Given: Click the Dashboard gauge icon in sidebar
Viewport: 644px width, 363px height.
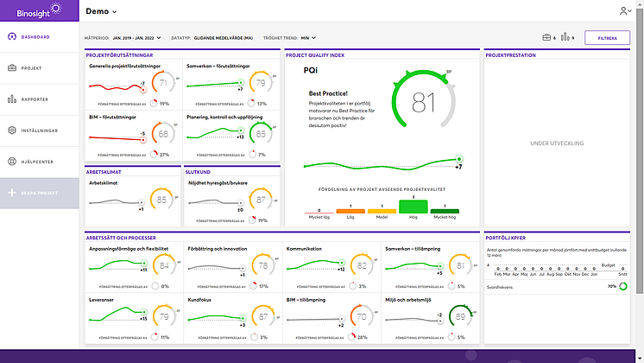Looking at the screenshot, I should tap(12, 37).
